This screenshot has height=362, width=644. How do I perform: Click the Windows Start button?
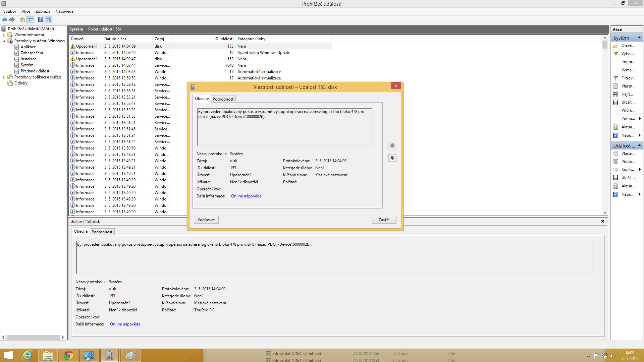click(8, 355)
